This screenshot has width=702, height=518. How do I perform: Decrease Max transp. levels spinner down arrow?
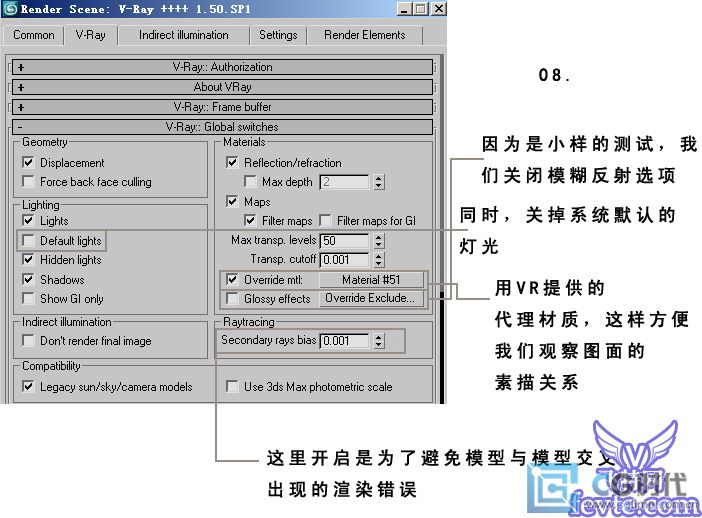(x=379, y=244)
